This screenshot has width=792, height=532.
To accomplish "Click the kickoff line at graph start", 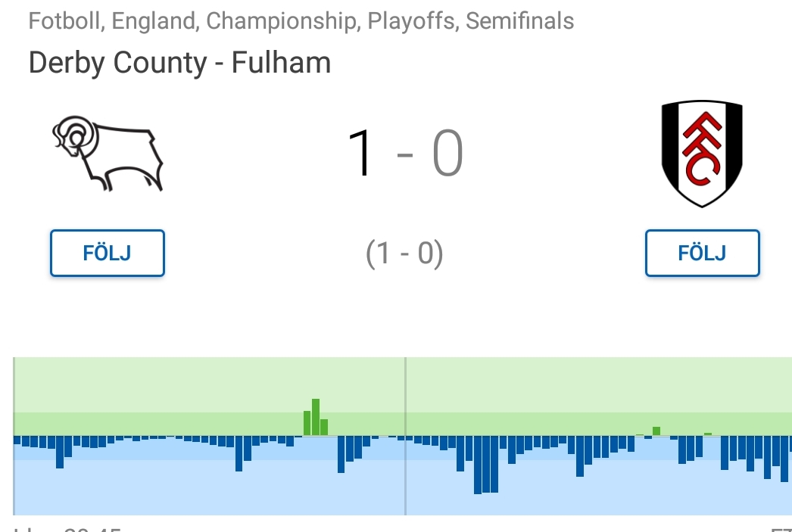I will 14,436.
